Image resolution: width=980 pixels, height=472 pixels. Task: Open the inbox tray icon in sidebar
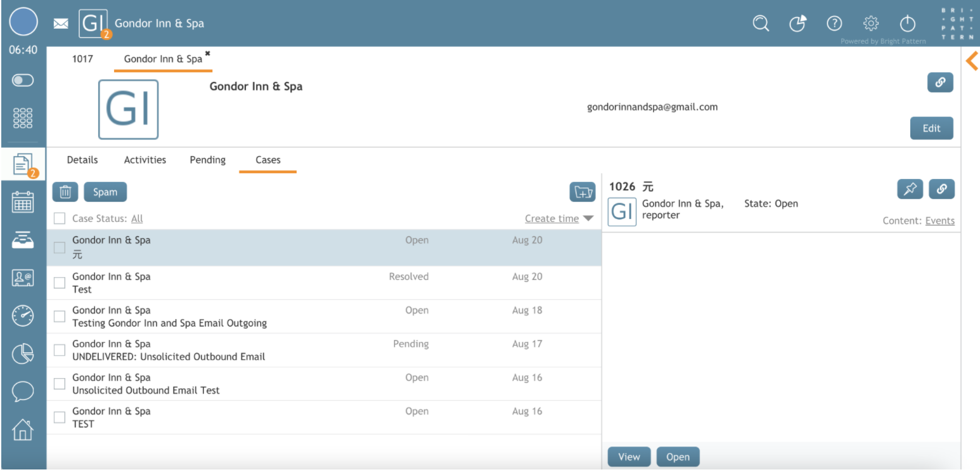pos(23,239)
